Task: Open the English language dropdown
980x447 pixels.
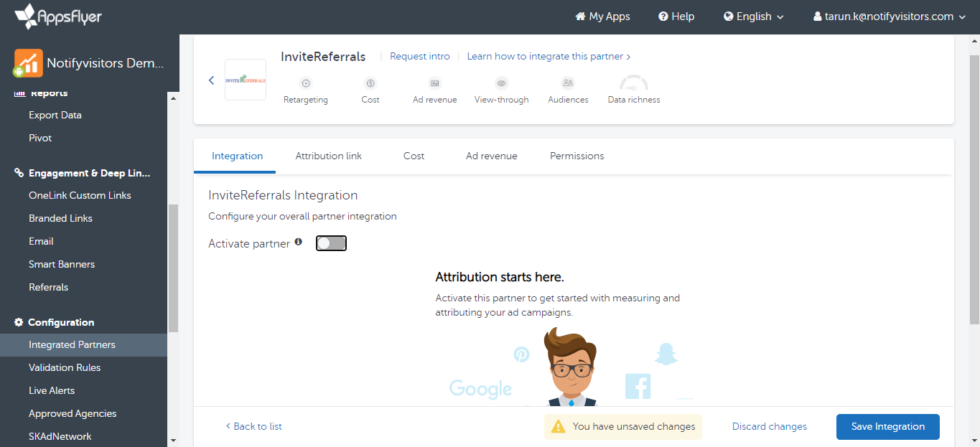Action: pyautogui.click(x=754, y=17)
